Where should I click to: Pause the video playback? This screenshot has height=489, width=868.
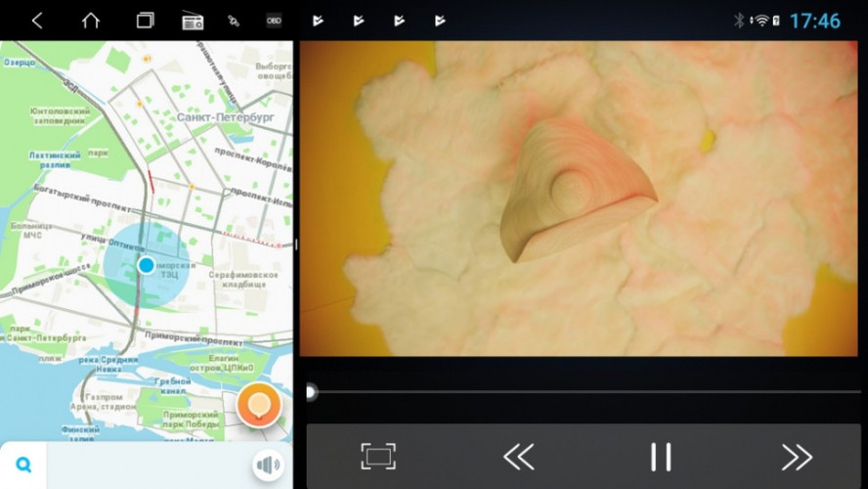pyautogui.click(x=661, y=456)
